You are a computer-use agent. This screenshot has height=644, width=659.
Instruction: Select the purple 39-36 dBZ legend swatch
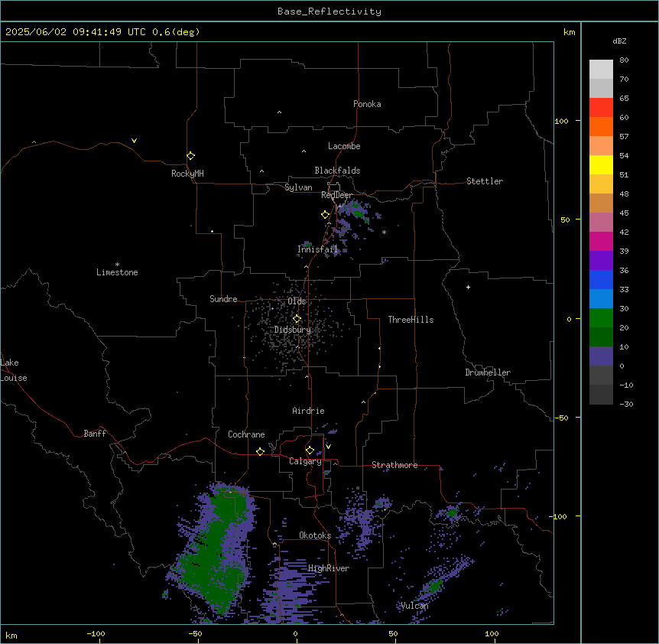point(601,261)
